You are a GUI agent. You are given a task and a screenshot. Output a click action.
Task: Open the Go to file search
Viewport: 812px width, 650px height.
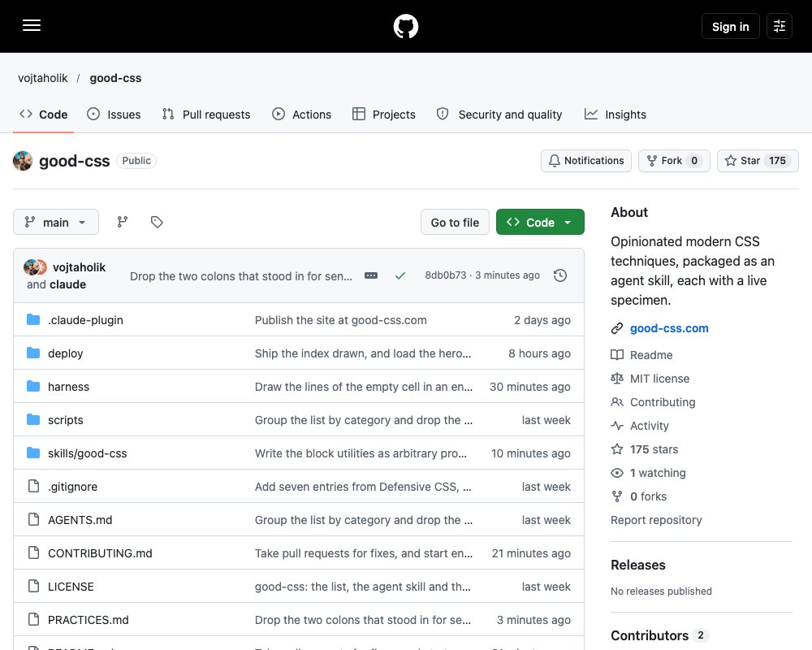(x=455, y=222)
